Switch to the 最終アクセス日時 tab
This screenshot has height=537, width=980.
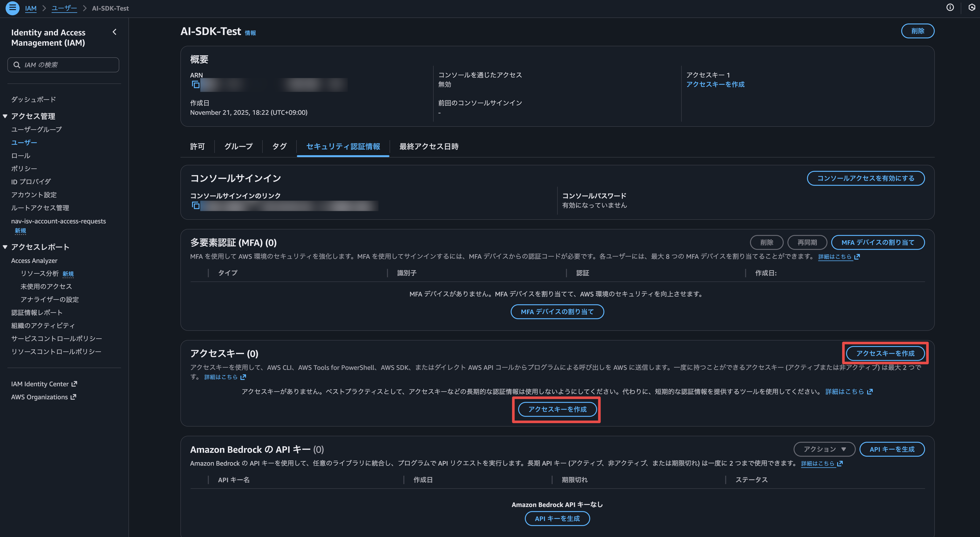coord(429,146)
